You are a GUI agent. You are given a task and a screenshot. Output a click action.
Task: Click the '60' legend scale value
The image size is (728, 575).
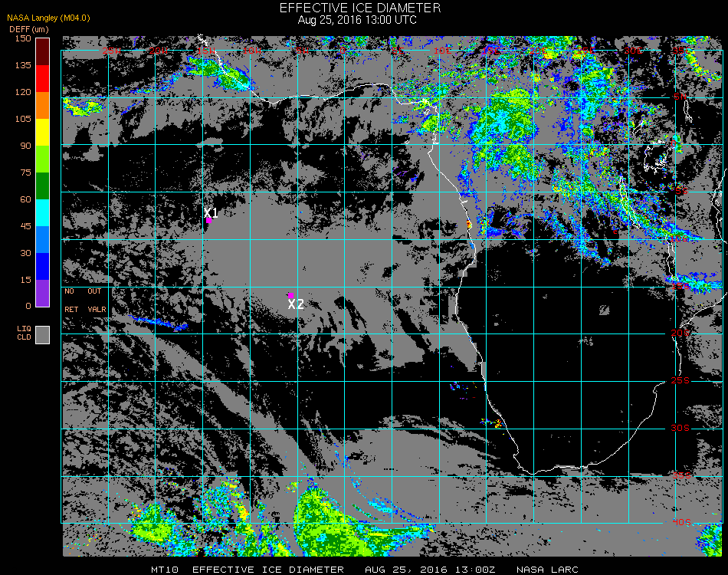[x=25, y=199]
